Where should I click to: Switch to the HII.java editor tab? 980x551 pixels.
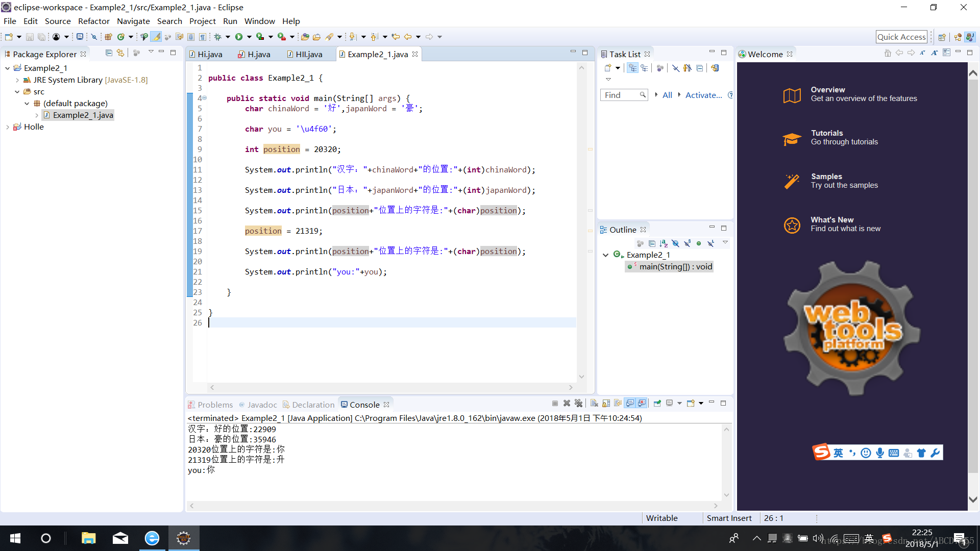pyautogui.click(x=308, y=54)
